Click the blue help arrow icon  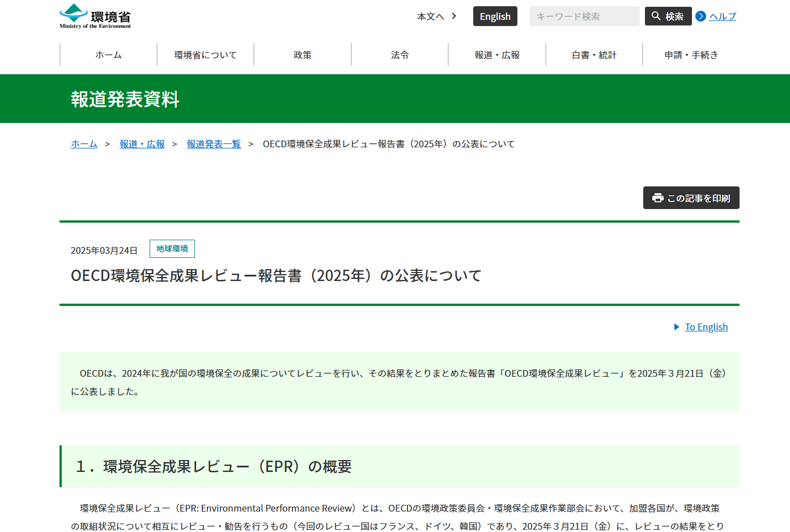701,16
